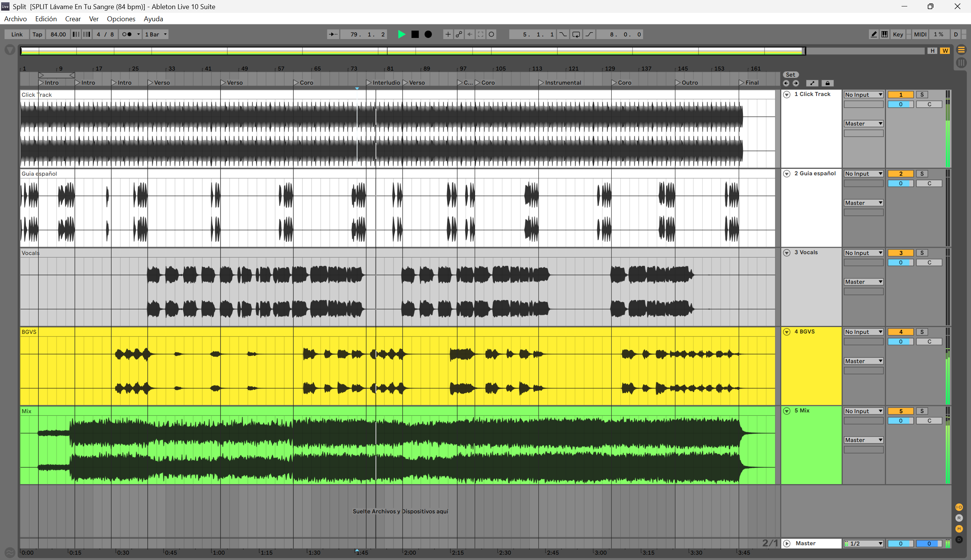Toggle MIDI Map Mode switch
The width and height of the screenshot is (971, 560).
point(920,34)
